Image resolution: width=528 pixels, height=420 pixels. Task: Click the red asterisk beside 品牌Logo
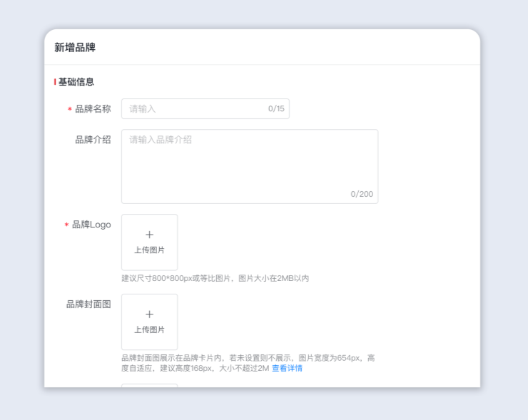(x=66, y=225)
